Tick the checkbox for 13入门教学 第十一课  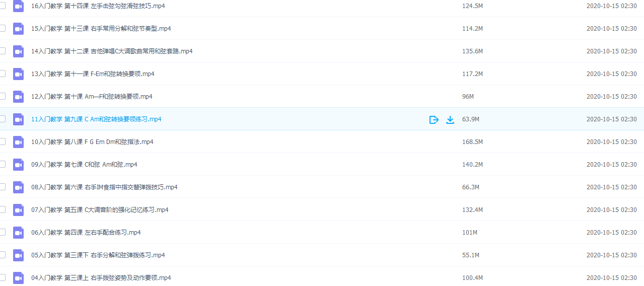[x=2, y=74]
